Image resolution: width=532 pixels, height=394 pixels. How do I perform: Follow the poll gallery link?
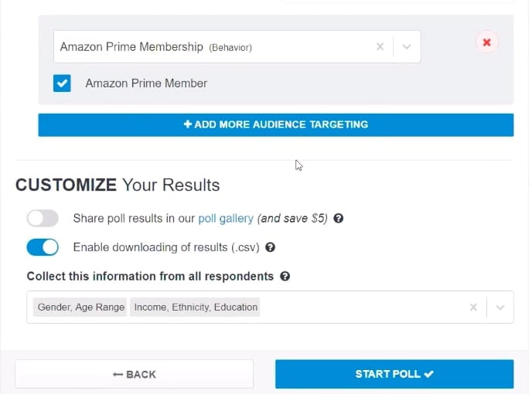click(226, 219)
